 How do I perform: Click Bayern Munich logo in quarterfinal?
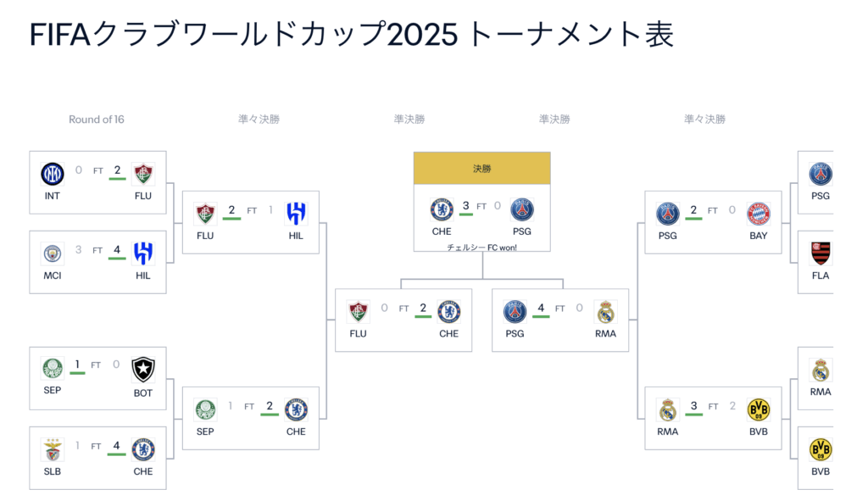click(x=759, y=214)
